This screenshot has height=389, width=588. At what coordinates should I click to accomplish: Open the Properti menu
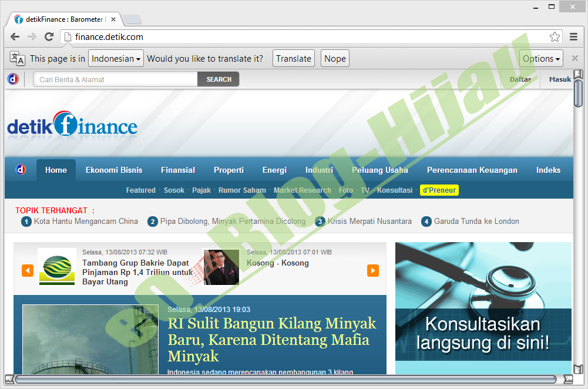pos(229,170)
